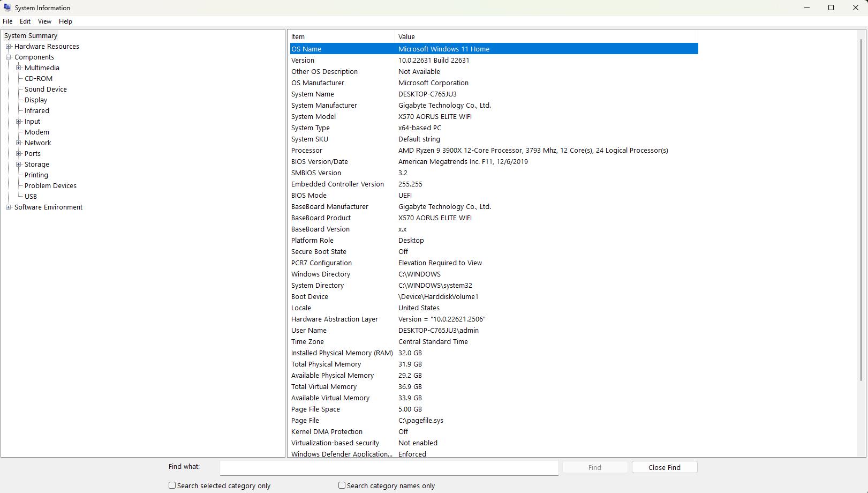Select the Page File Space row
This screenshot has width=868, height=493.
[x=494, y=409]
